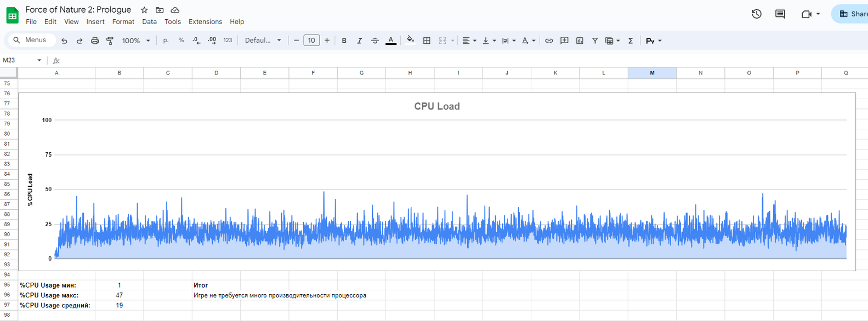The height and width of the screenshot is (321, 868).
Task: Click the Share button
Action: (853, 14)
